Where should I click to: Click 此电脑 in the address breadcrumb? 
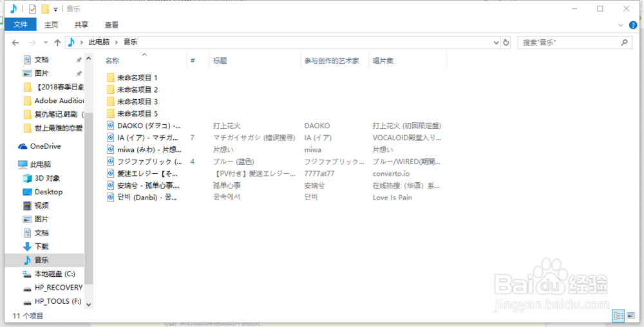pos(99,42)
